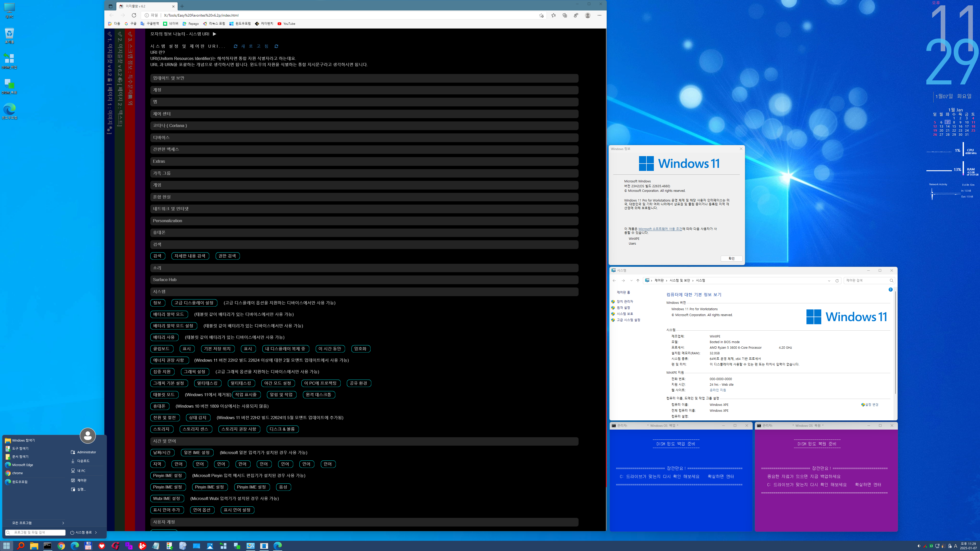Open DISM_백업 desktop icon
The height and width of the screenshot is (551, 980).
[9, 61]
